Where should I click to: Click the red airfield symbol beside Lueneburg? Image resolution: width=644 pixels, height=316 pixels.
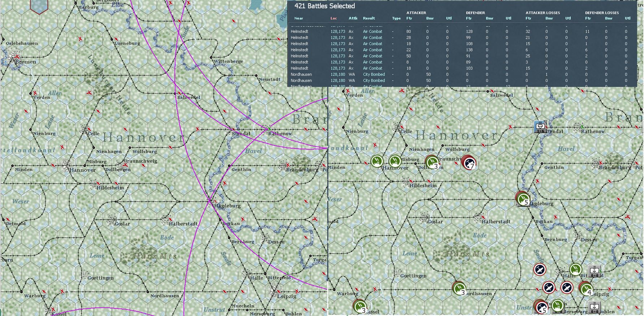coord(117,39)
